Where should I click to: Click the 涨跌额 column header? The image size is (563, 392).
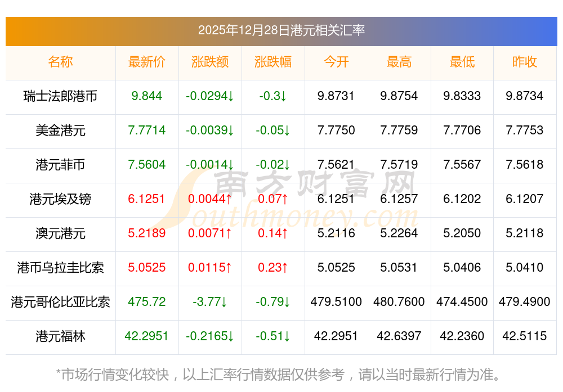(209, 62)
